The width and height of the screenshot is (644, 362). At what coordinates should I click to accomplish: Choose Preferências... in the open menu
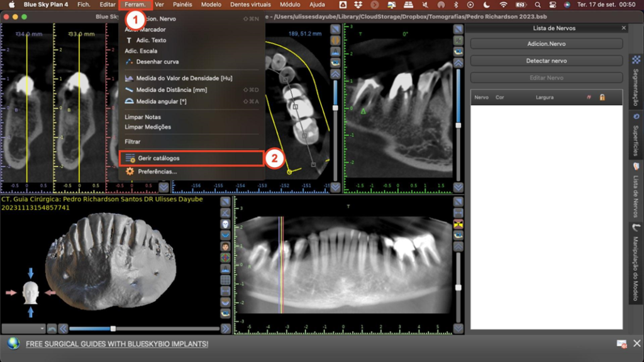(157, 171)
